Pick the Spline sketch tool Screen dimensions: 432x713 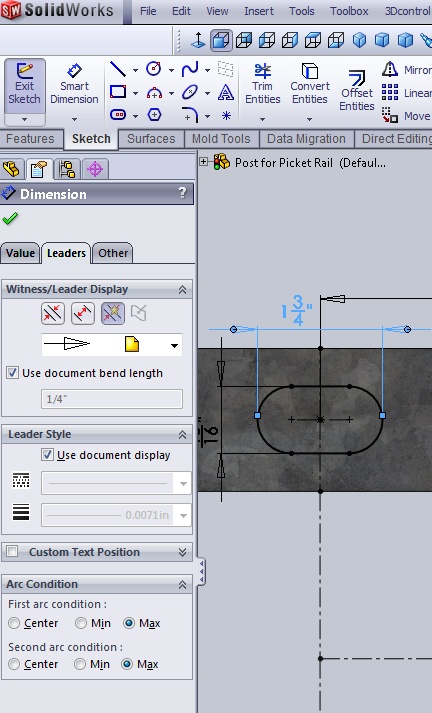click(190, 69)
